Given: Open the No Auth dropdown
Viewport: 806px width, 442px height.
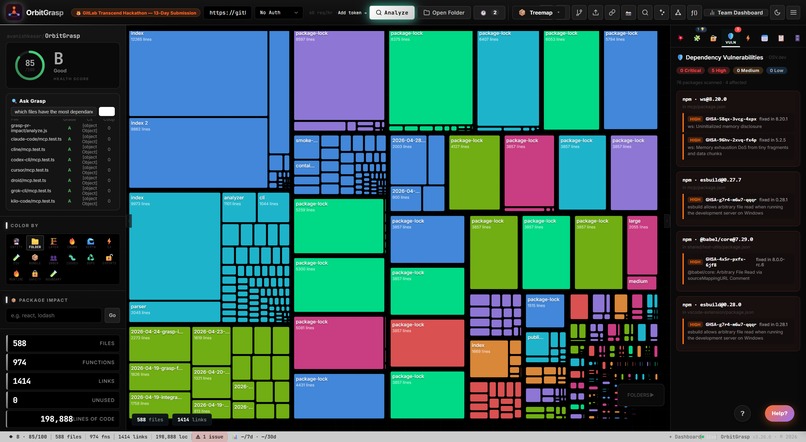Looking at the screenshot, I should click(279, 12).
